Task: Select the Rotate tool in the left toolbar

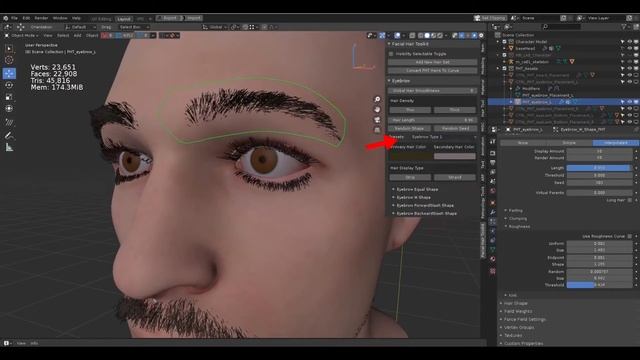Action: coord(9,85)
